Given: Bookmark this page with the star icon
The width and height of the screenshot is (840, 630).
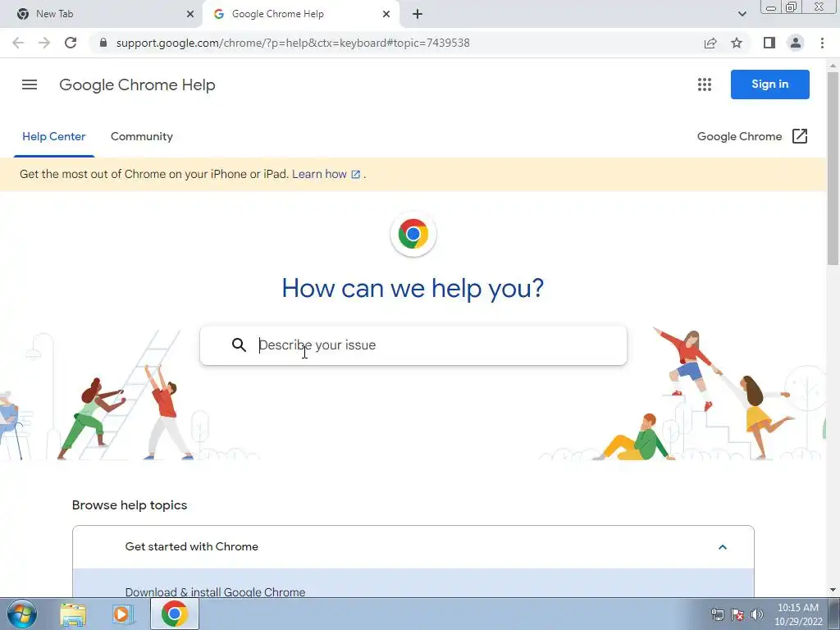Looking at the screenshot, I should (x=737, y=43).
